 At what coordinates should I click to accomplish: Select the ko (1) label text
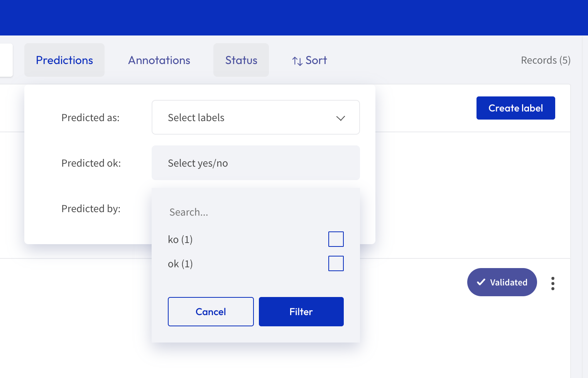pos(180,240)
